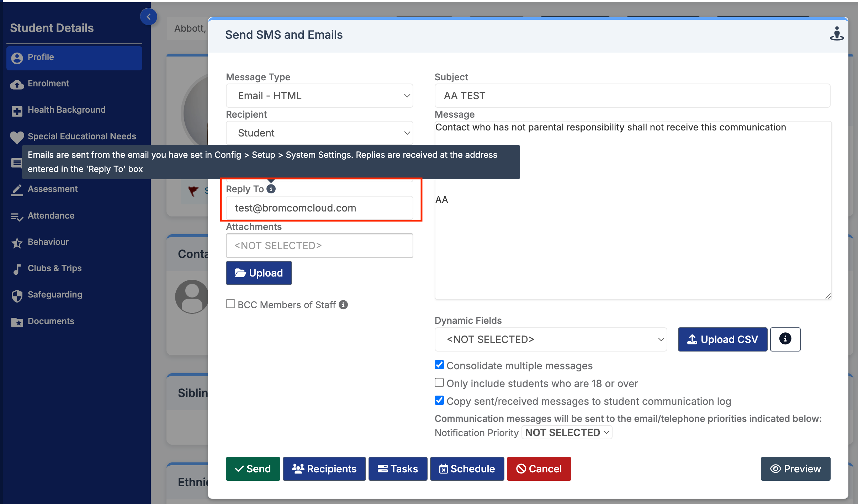Viewport: 858px width, 504px height.
Task: Click the Behaviour star icon
Action: 17,243
